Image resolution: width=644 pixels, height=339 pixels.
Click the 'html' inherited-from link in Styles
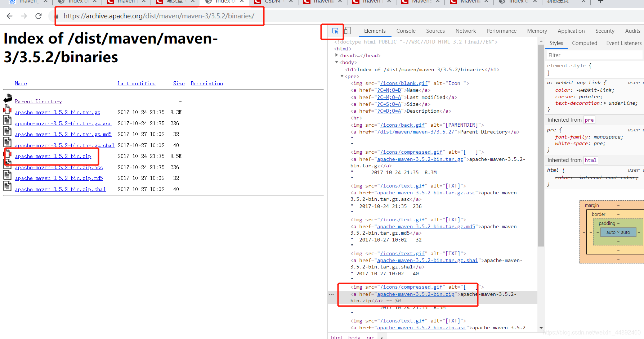click(x=590, y=160)
